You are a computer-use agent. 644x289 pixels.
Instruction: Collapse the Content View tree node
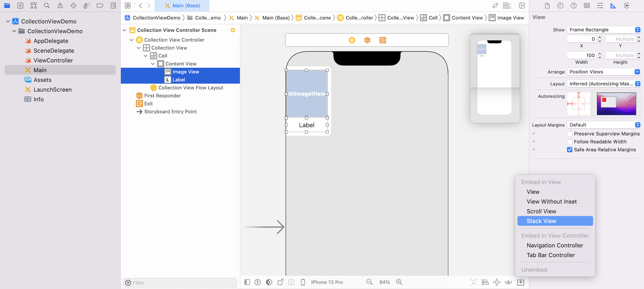tap(153, 64)
